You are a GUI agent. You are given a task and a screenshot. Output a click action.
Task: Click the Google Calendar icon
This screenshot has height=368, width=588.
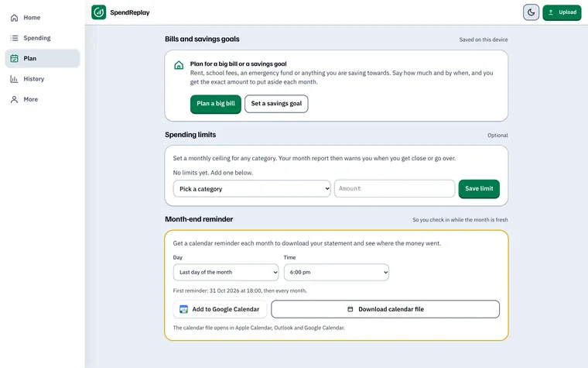(x=183, y=309)
